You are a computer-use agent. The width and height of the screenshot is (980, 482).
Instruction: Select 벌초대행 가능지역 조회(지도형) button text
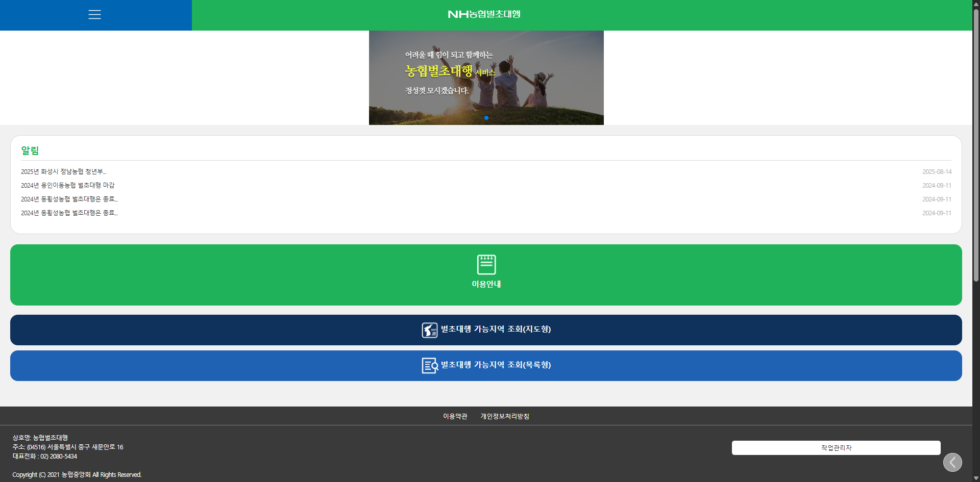tap(496, 329)
